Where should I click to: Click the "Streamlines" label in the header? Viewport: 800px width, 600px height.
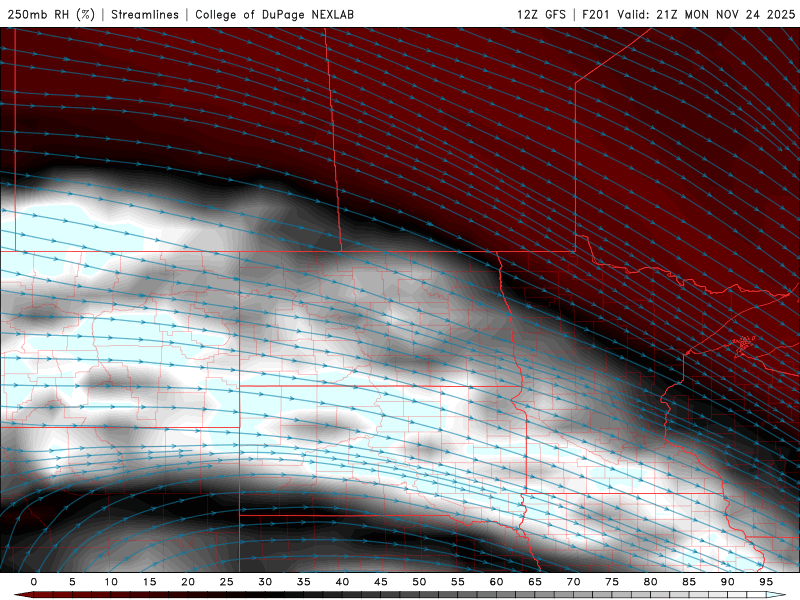point(145,14)
